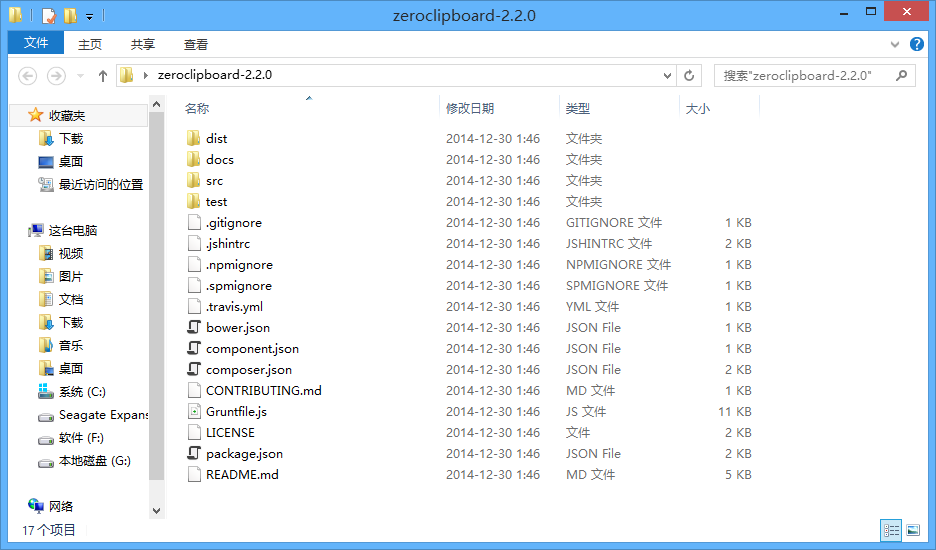Select the .spmignore file name
This screenshot has height=550, width=936.
tap(239, 285)
